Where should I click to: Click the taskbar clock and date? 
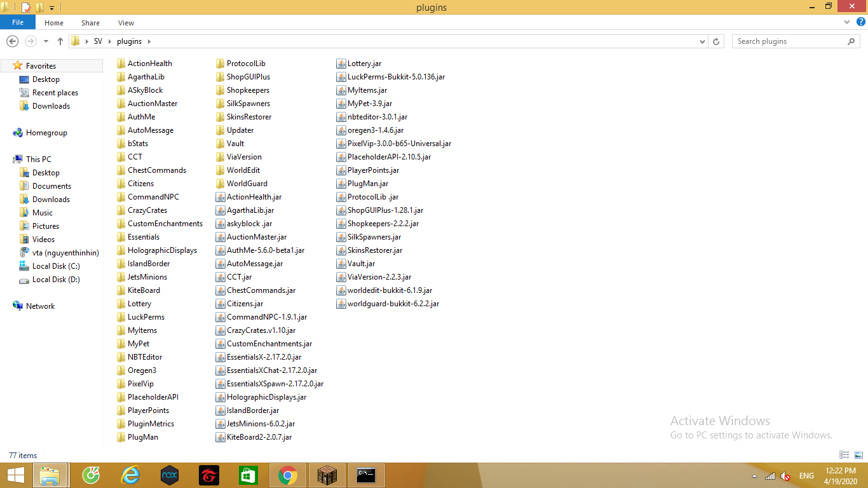pyautogui.click(x=842, y=476)
